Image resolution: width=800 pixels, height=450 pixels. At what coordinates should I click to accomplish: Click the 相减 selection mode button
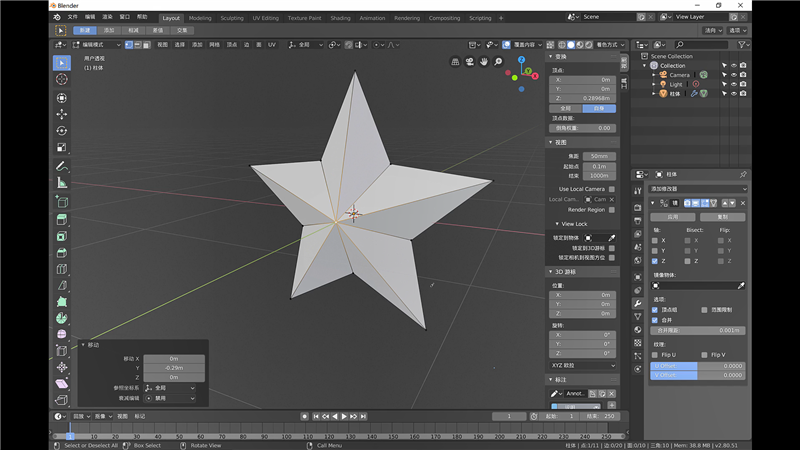tap(133, 31)
